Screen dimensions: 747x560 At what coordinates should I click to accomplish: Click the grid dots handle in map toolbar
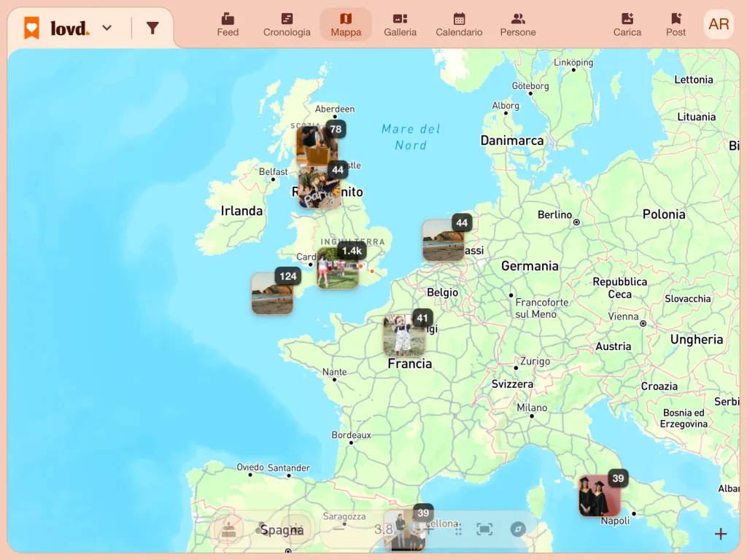point(458,529)
